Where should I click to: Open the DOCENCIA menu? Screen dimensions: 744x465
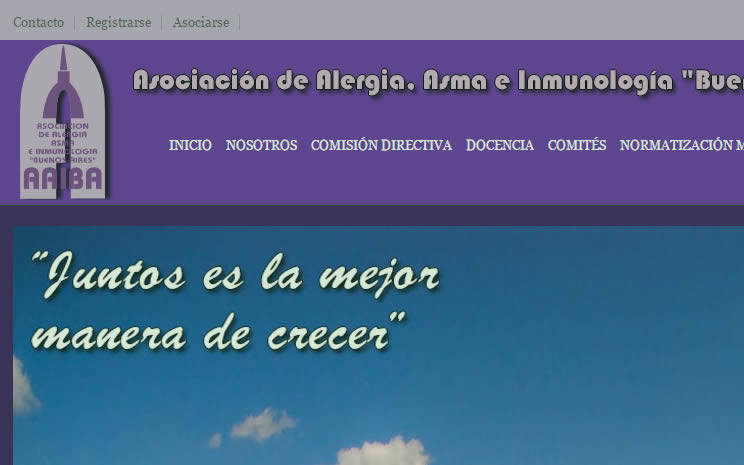tap(500, 145)
